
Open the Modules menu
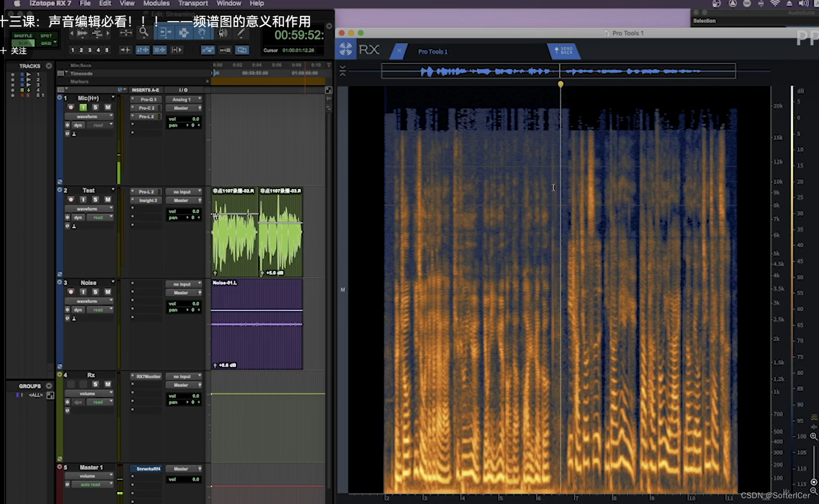[x=156, y=3]
